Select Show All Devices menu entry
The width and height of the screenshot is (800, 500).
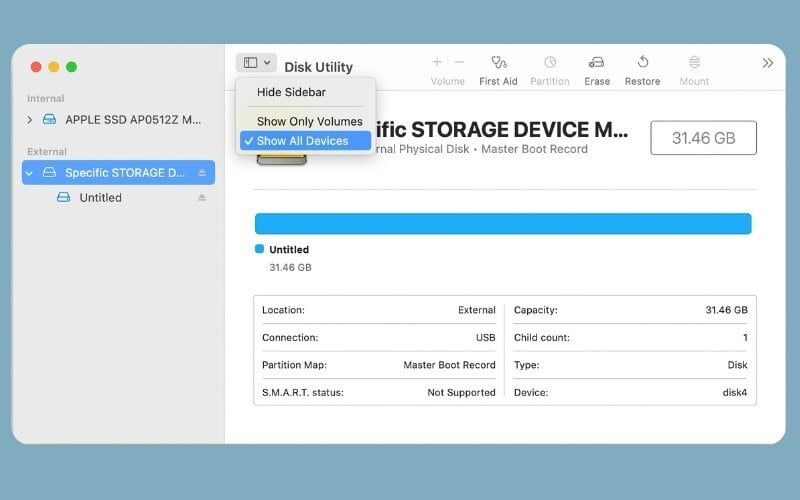point(306,141)
